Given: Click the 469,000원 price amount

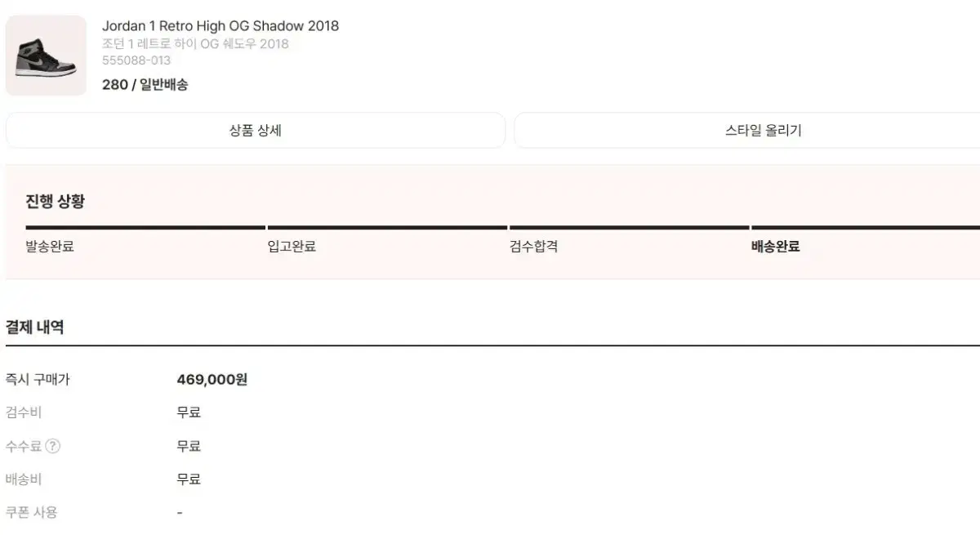Looking at the screenshot, I should pos(212,380).
